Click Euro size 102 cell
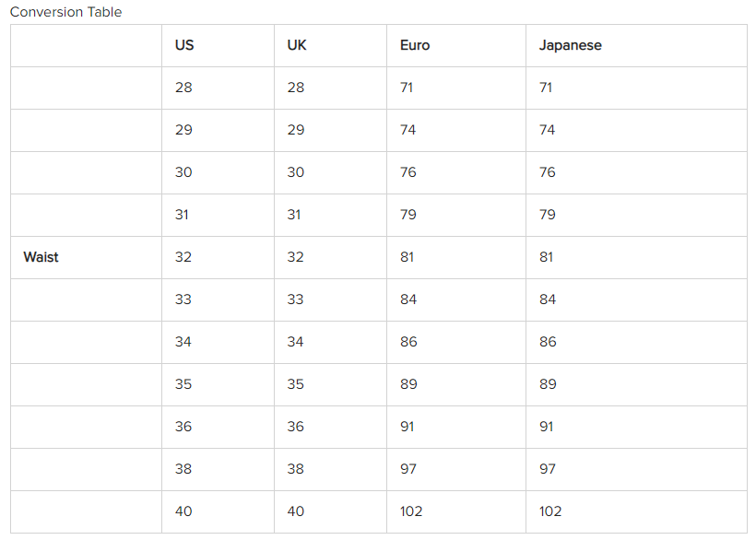This screenshot has width=756, height=540. coord(411,511)
